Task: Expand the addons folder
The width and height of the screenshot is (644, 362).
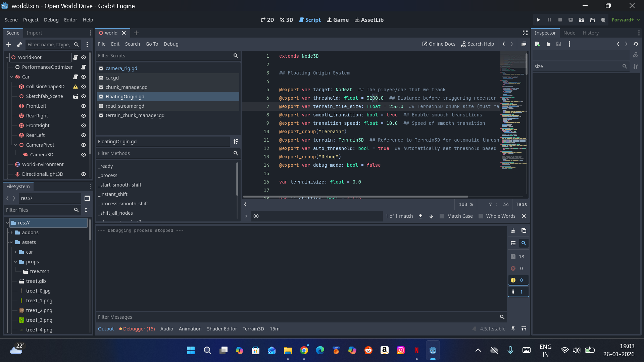Action: pos(11,232)
